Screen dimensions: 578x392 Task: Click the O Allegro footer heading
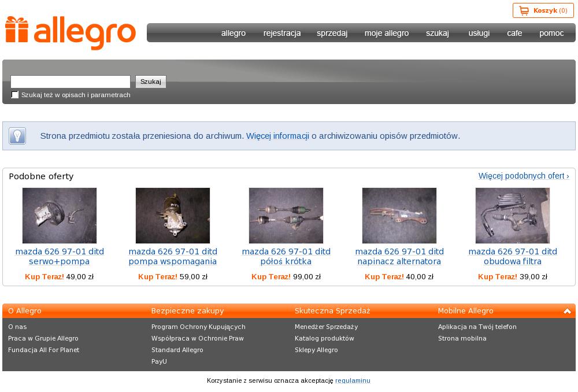click(25, 311)
